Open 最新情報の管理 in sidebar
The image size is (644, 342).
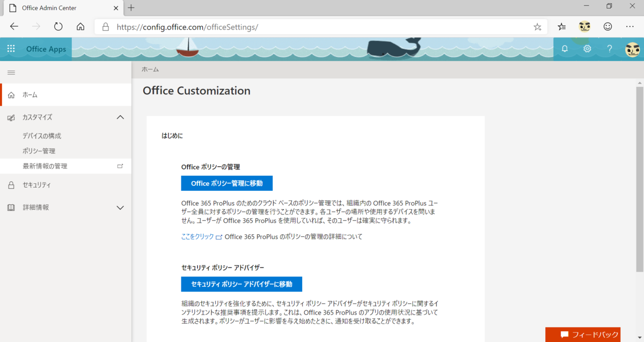65,166
